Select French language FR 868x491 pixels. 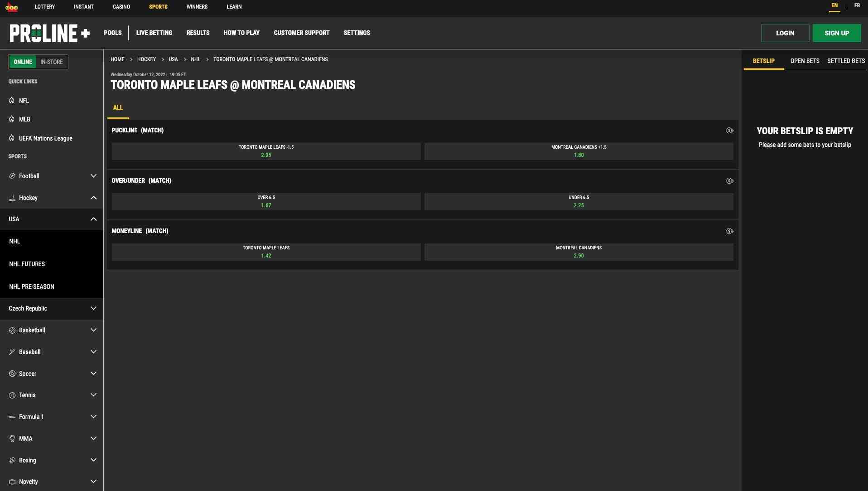click(x=857, y=6)
